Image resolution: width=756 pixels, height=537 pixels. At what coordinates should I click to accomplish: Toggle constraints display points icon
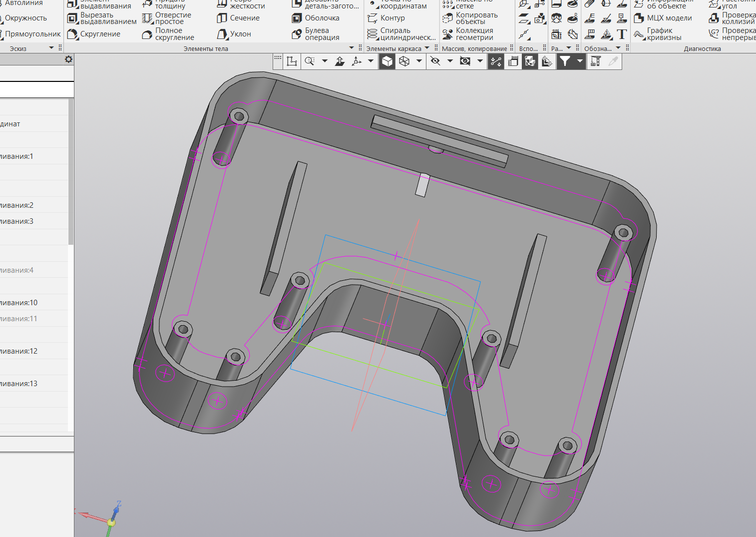(x=496, y=61)
